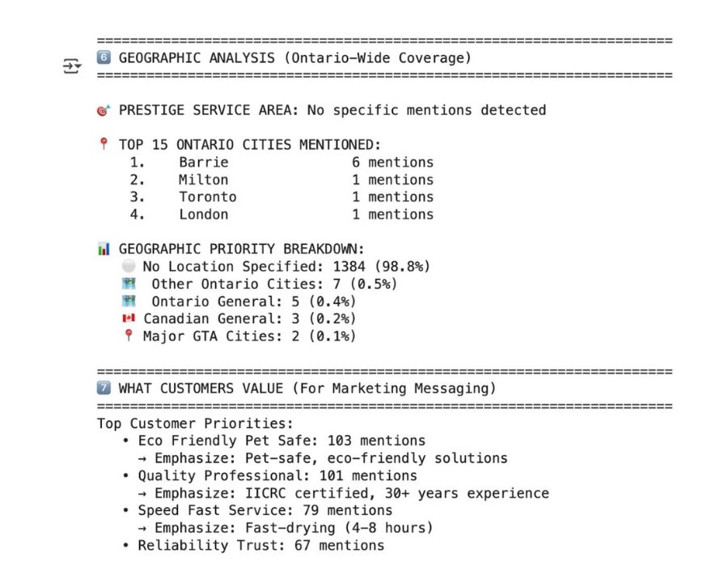This screenshot has height=566, width=728.
Task: Click the Eco Friendly Pet Safe line
Action: point(281,441)
